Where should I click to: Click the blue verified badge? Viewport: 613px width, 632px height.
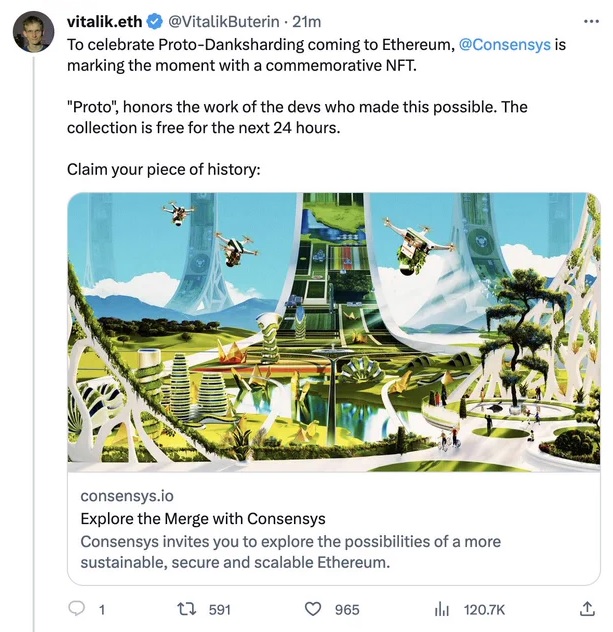155,20
